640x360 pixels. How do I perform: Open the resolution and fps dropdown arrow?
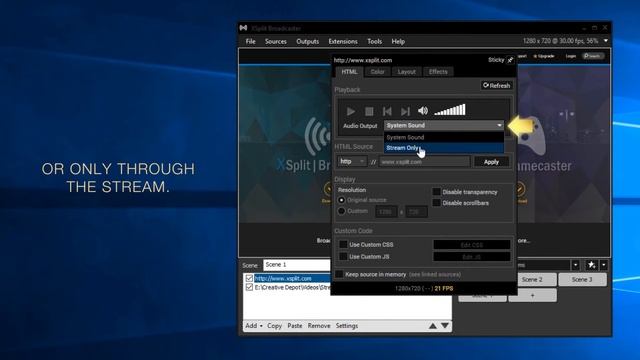click(606, 41)
